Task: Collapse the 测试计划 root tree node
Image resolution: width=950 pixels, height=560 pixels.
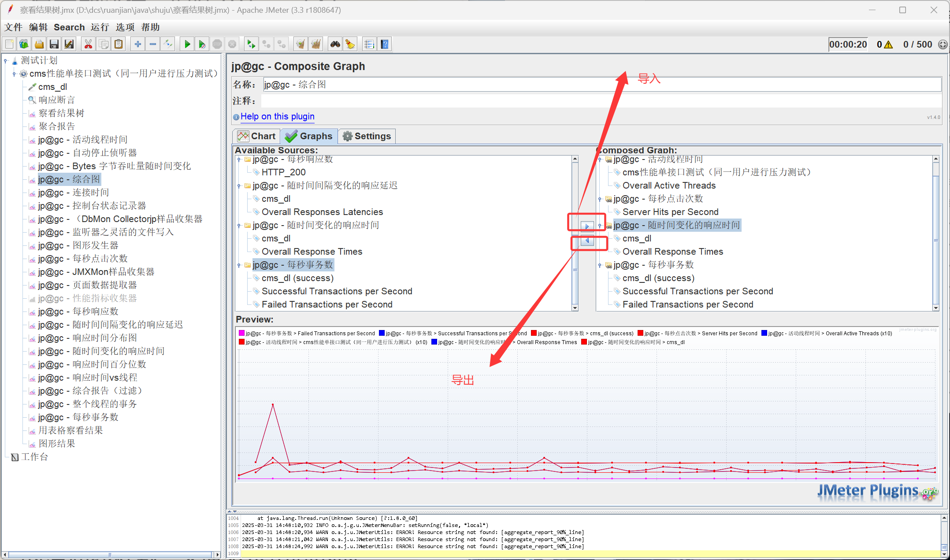Action: click(6, 60)
